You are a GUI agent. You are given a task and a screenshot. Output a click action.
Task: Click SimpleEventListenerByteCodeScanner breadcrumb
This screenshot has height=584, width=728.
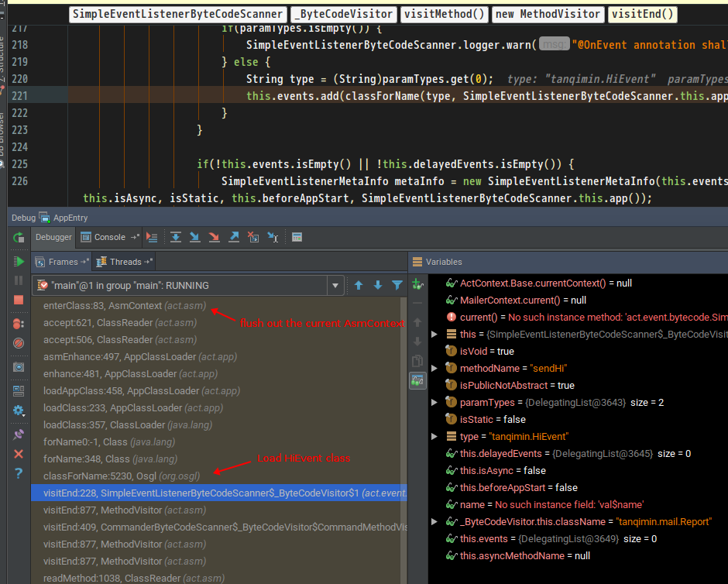(x=177, y=14)
